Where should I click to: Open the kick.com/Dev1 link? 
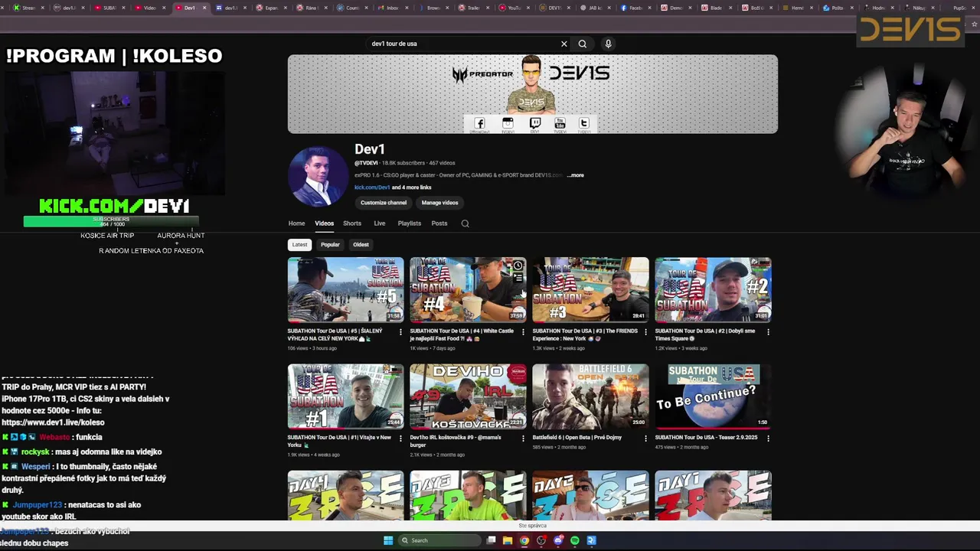(372, 187)
